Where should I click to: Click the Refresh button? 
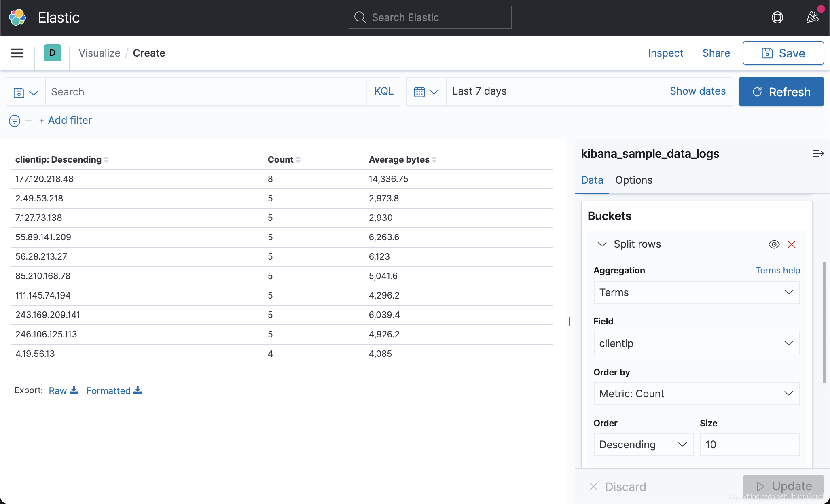click(x=781, y=92)
